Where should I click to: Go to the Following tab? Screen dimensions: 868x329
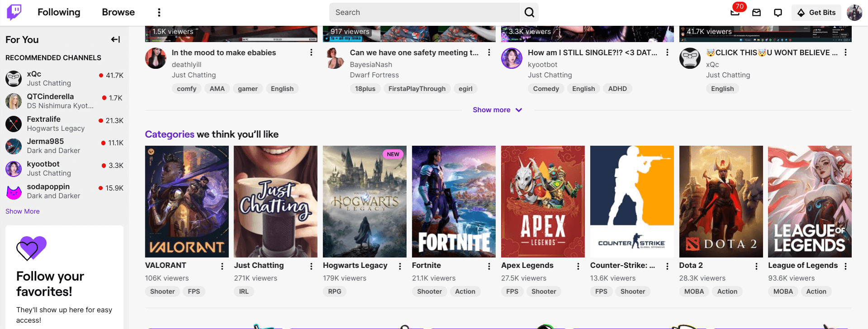click(x=59, y=12)
